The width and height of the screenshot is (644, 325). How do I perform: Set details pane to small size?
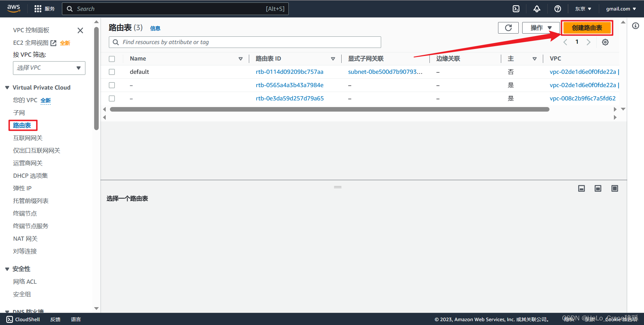point(581,189)
